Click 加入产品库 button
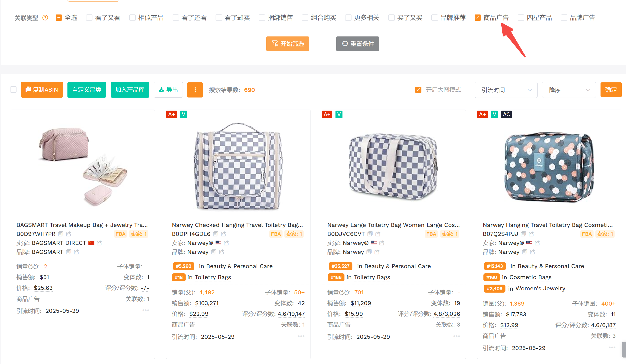The width and height of the screenshot is (626, 364). pyautogui.click(x=130, y=90)
